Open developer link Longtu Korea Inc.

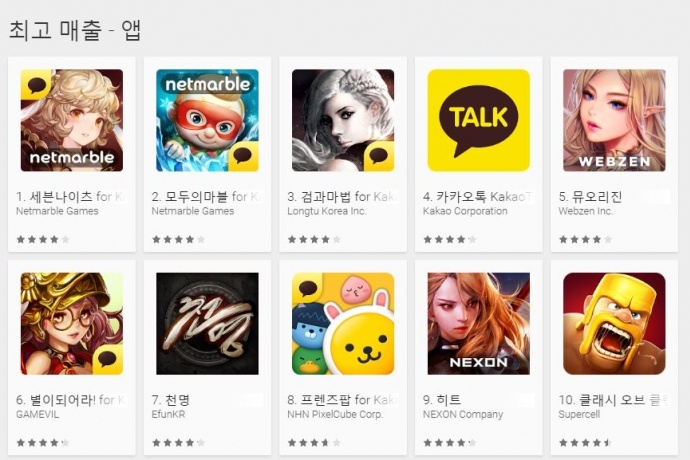pos(327,211)
